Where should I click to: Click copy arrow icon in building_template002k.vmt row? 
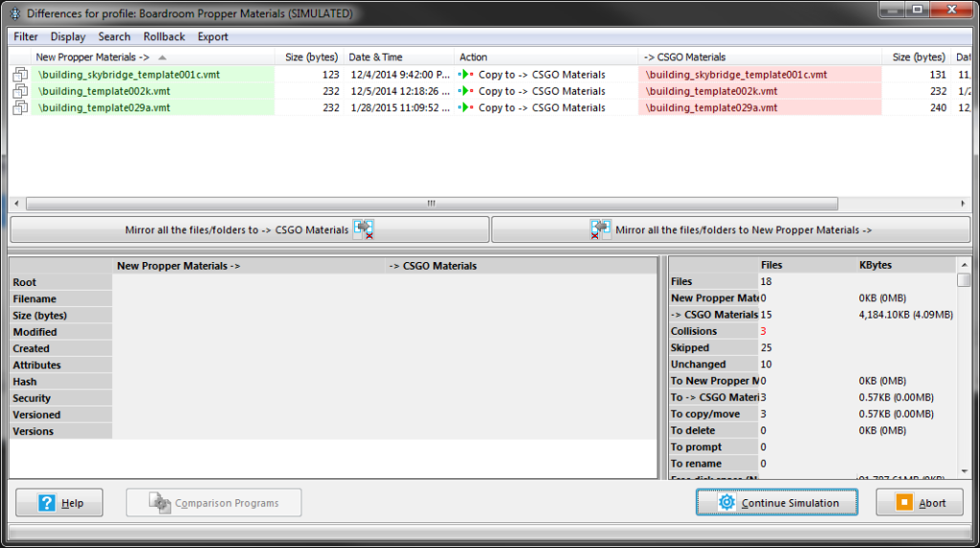coord(466,91)
